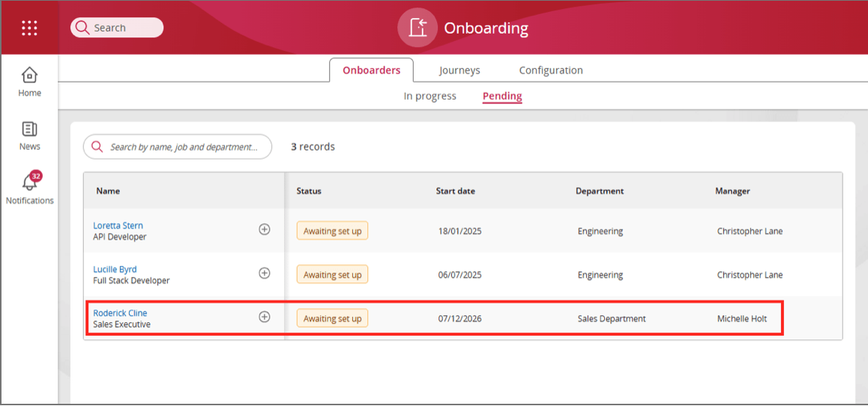Viewport: 868px width, 406px height.
Task: Expand Lucille Byrd row with plus icon
Action: click(x=265, y=273)
